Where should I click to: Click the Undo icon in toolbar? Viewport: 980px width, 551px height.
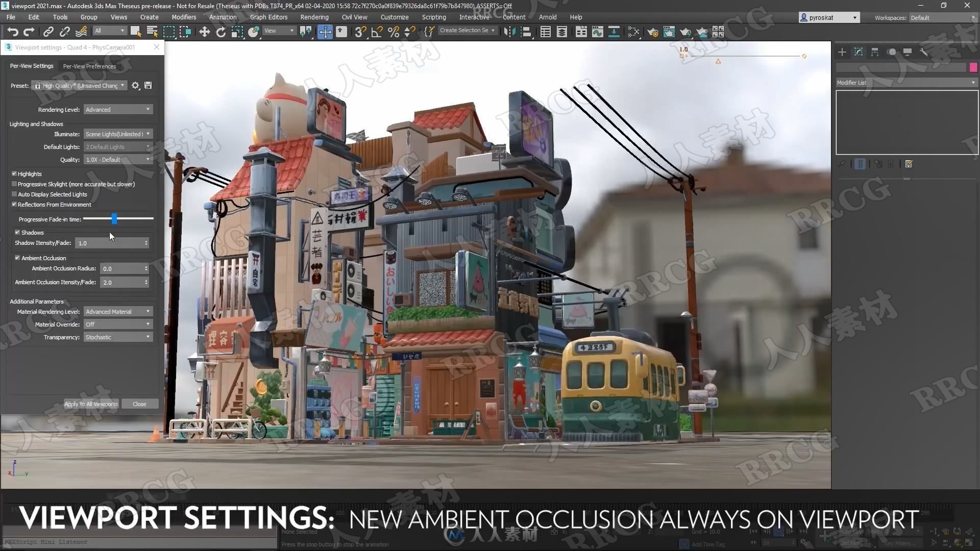tap(13, 32)
